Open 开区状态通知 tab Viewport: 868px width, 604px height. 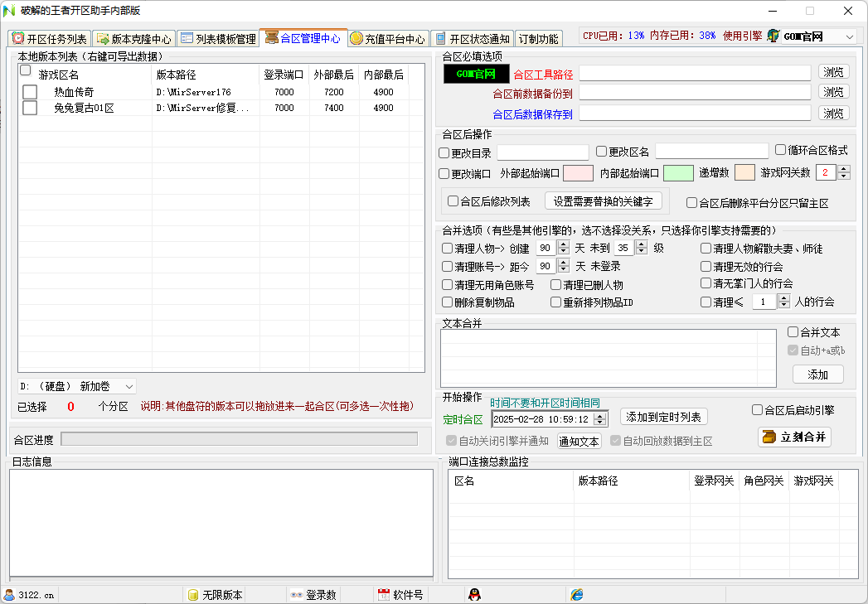(473, 39)
